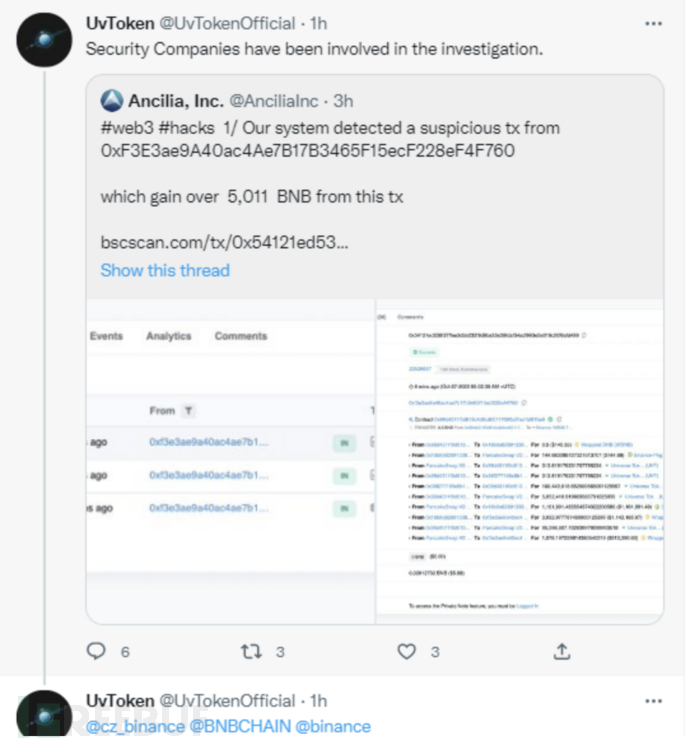This screenshot has height=745, width=690.
Task: Click the reply speech bubble icon
Action: click(96, 651)
